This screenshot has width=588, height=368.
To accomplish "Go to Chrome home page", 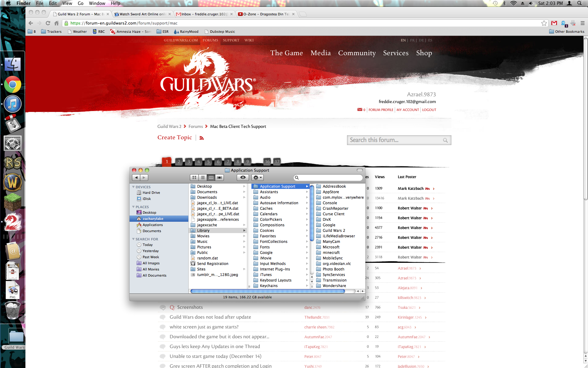I will coord(56,23).
